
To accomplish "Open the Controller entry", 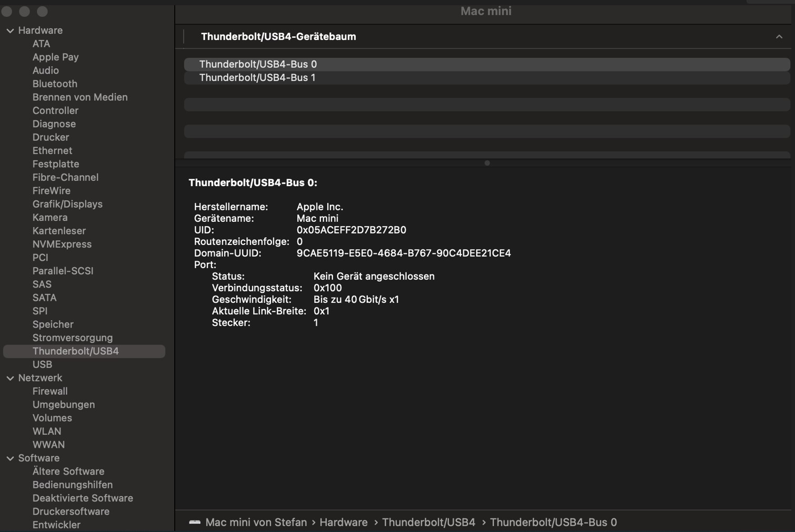I will [x=55, y=110].
